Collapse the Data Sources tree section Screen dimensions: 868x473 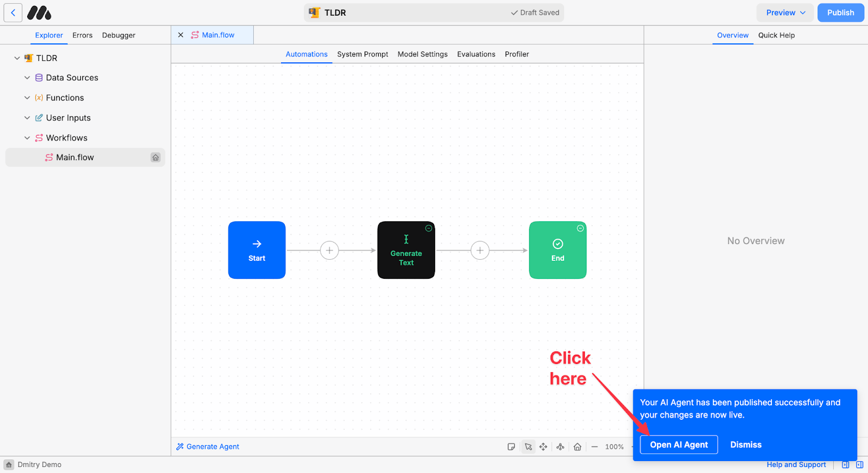pyautogui.click(x=27, y=78)
